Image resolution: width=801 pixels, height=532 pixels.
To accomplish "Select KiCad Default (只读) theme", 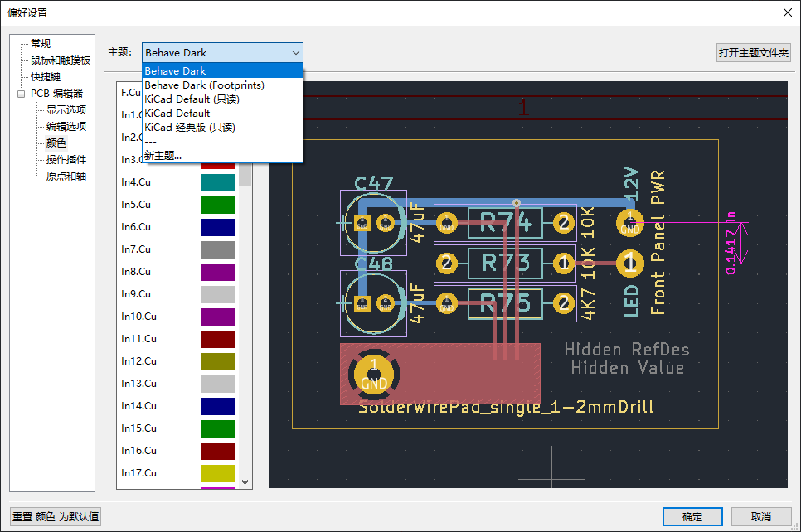I will tap(222, 99).
